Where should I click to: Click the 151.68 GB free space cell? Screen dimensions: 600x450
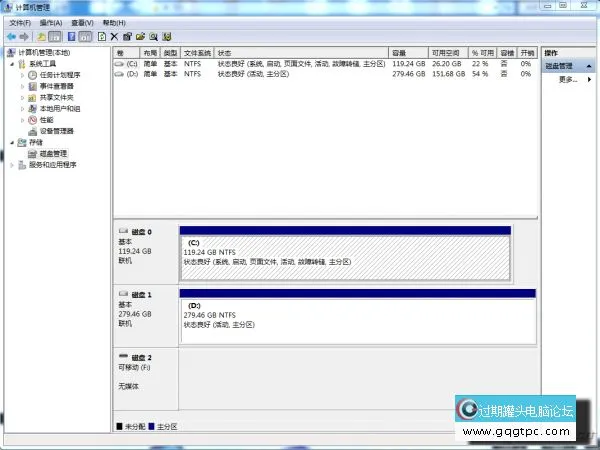(448, 74)
